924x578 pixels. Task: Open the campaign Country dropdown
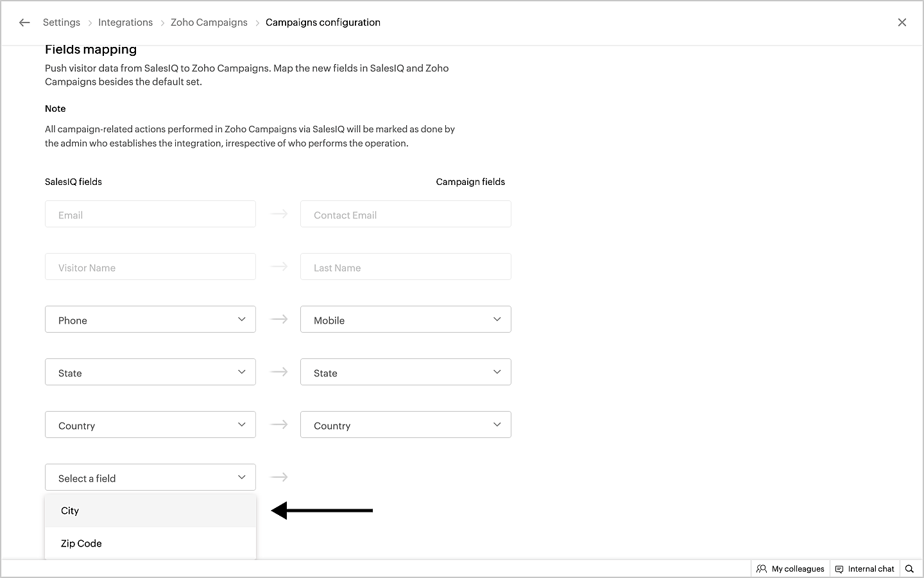406,425
